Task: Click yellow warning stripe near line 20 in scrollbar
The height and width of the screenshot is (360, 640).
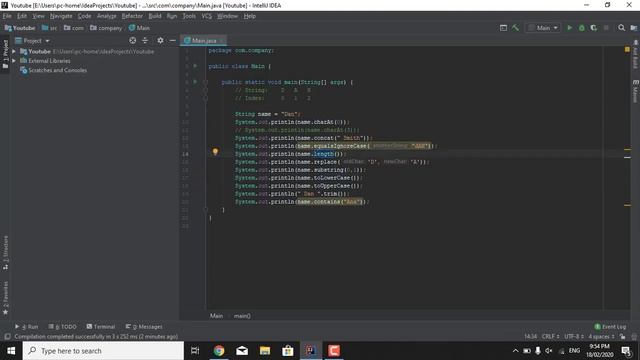Action: (x=627, y=205)
